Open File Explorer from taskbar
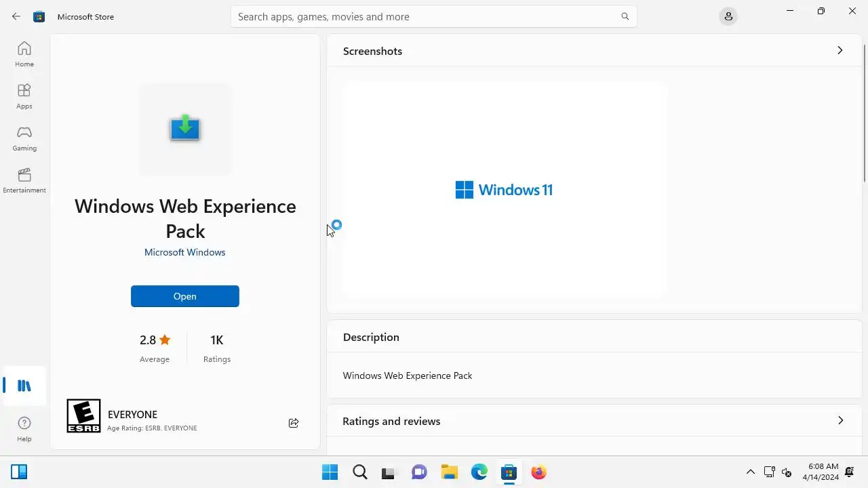Screen dimensions: 868x488 pos(449,472)
